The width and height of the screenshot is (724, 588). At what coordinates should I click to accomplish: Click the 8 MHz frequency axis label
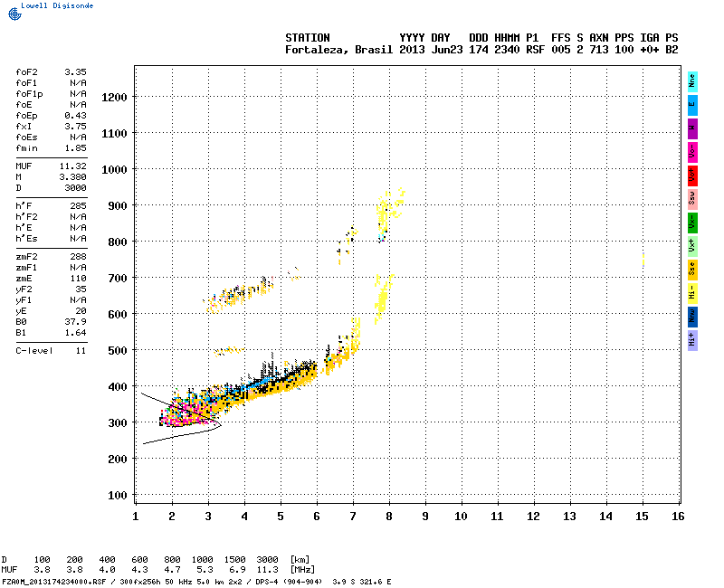pyautogui.click(x=389, y=517)
